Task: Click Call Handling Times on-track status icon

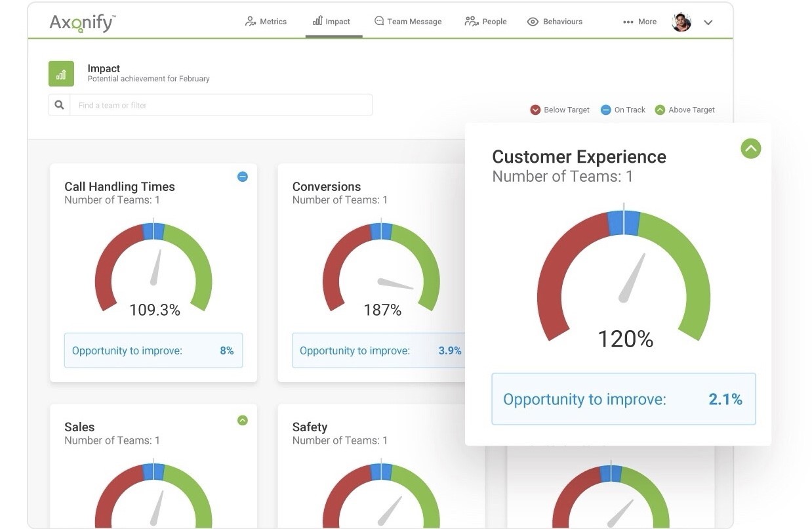Action: (x=242, y=177)
